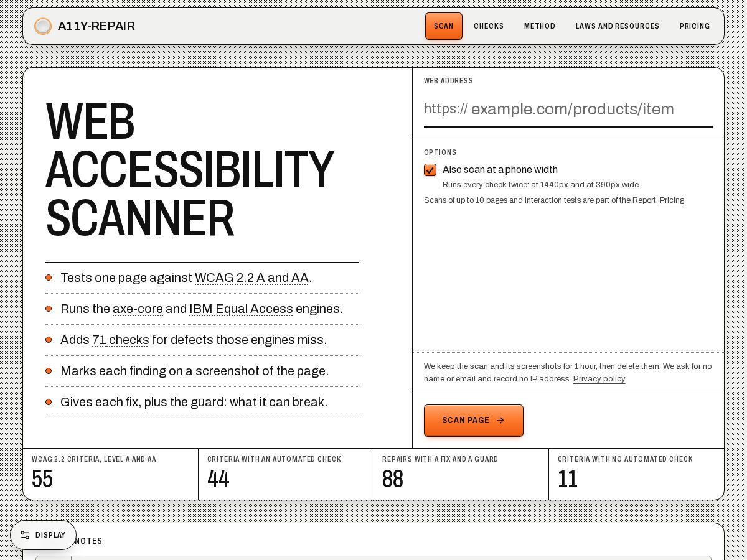Follow the 71 checks link

tap(121, 340)
